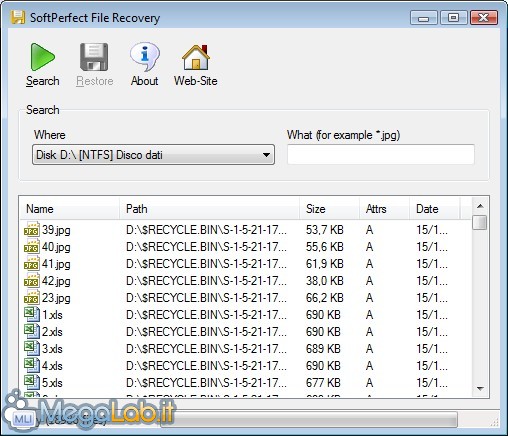Select the 3.xls file row
This screenshot has height=436, width=508.
246,349
